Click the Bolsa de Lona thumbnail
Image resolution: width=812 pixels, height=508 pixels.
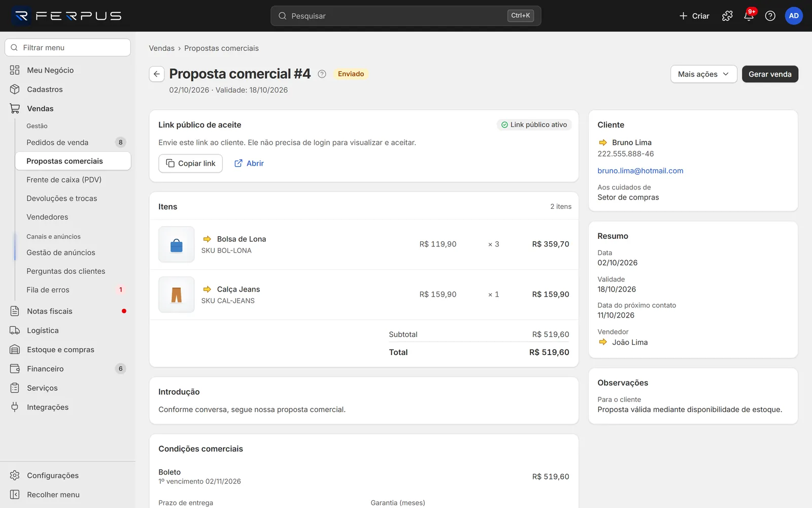[x=176, y=244]
